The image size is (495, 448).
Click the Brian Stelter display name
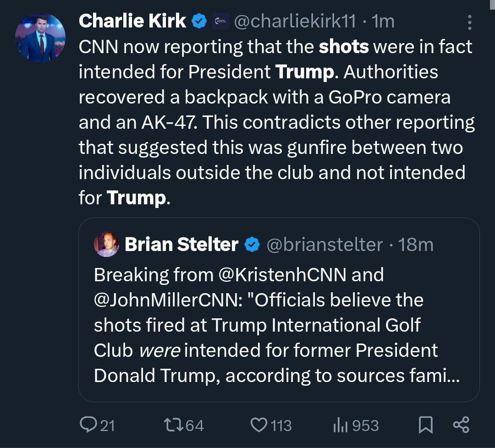181,245
